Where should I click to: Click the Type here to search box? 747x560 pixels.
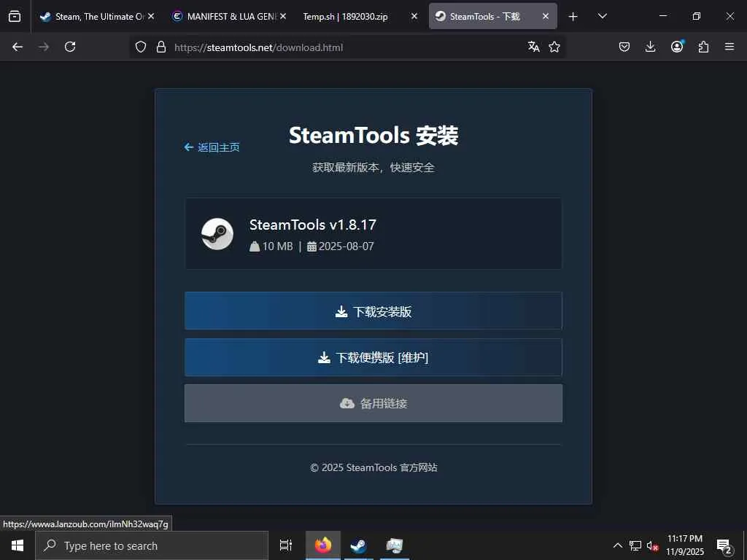coord(152,545)
